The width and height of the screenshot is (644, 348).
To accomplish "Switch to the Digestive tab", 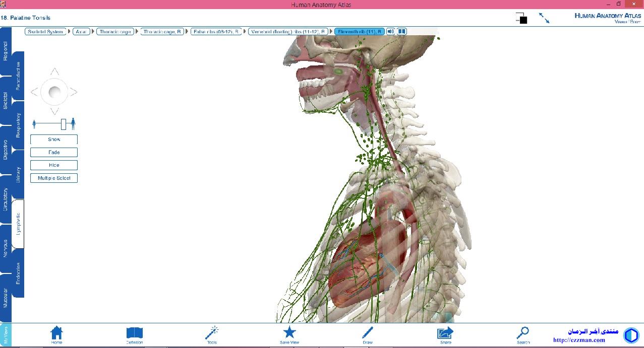I will [x=6, y=150].
